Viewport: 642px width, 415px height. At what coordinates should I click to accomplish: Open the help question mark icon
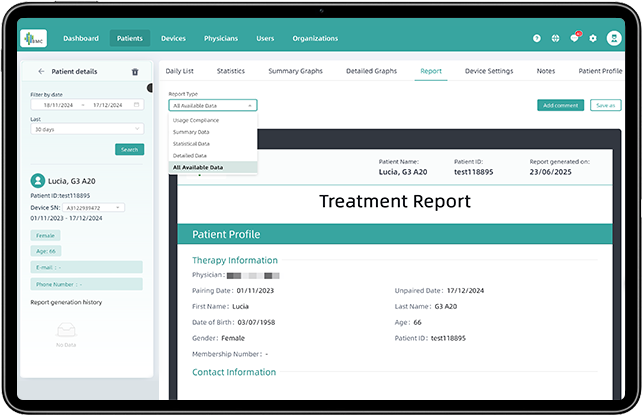537,38
